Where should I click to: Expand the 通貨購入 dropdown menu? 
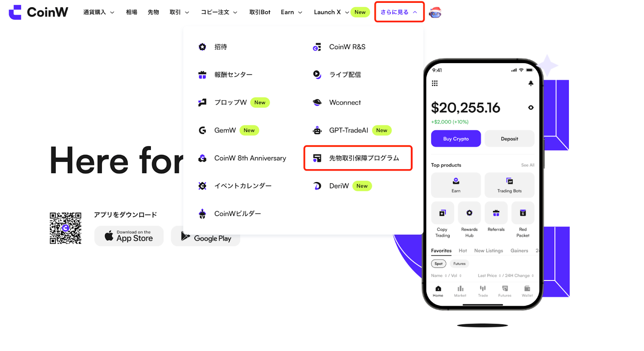point(99,12)
